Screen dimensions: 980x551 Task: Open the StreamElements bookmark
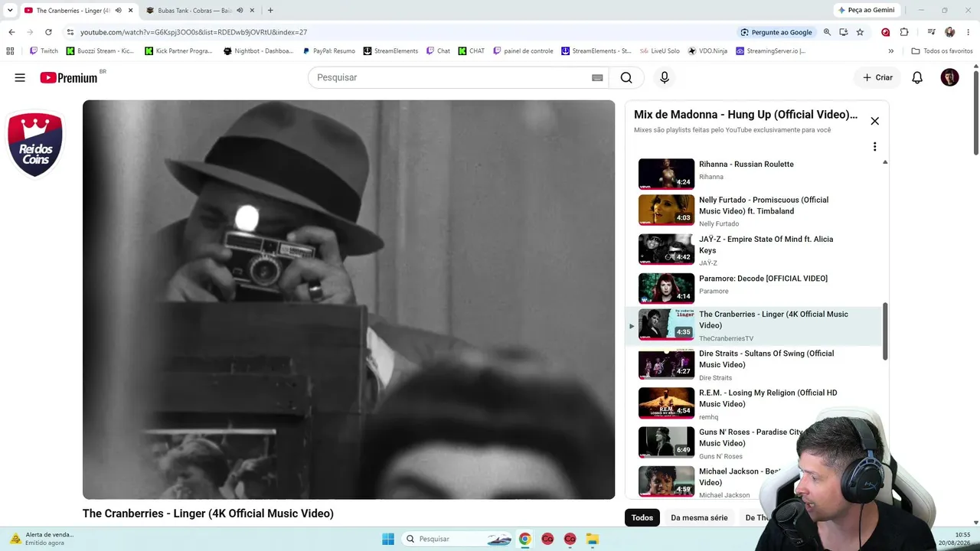390,51
